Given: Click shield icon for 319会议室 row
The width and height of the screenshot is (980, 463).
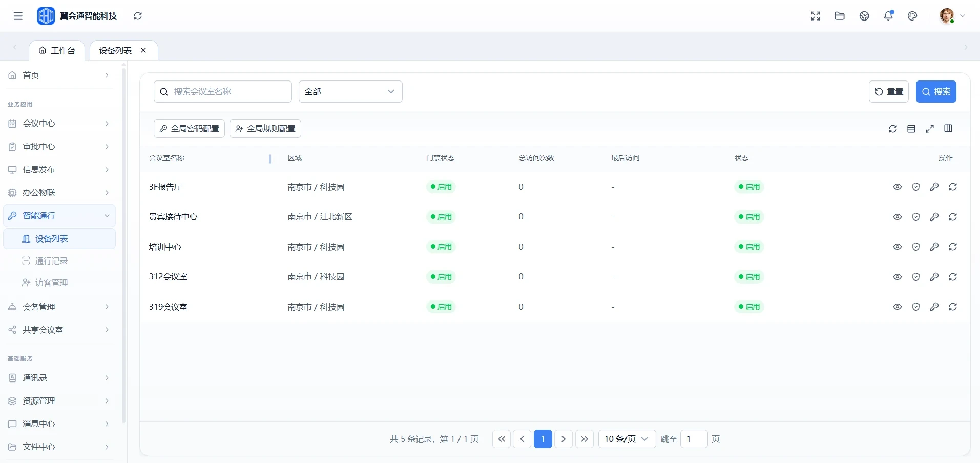Looking at the screenshot, I should pos(916,307).
